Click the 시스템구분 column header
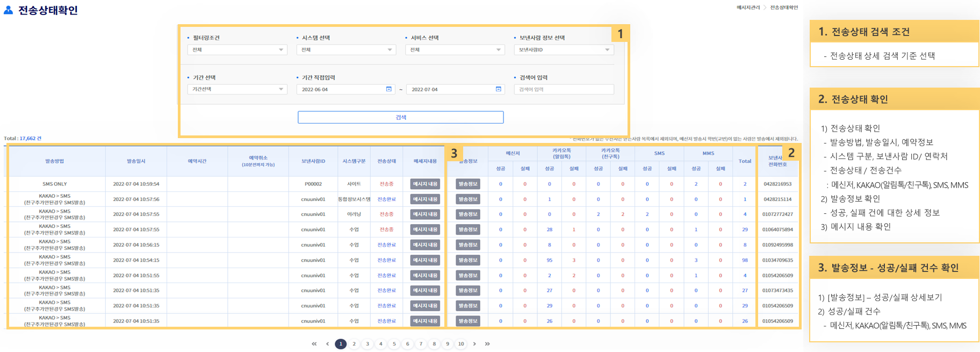Image resolution: width=980 pixels, height=352 pixels. click(354, 161)
